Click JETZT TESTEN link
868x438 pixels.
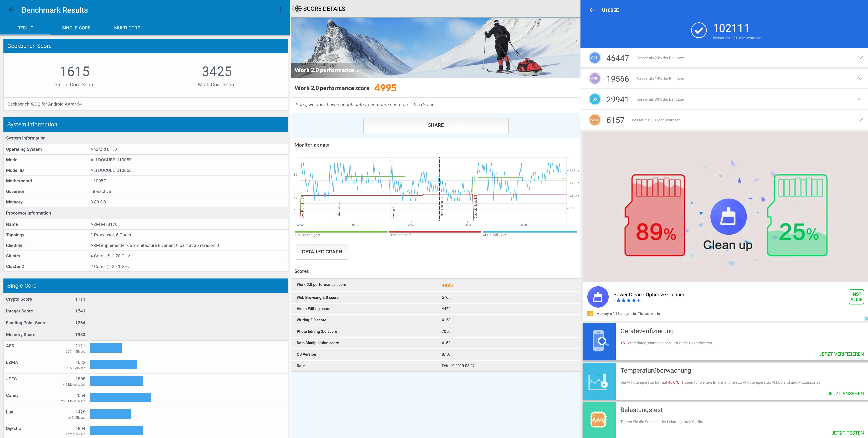tap(847, 433)
